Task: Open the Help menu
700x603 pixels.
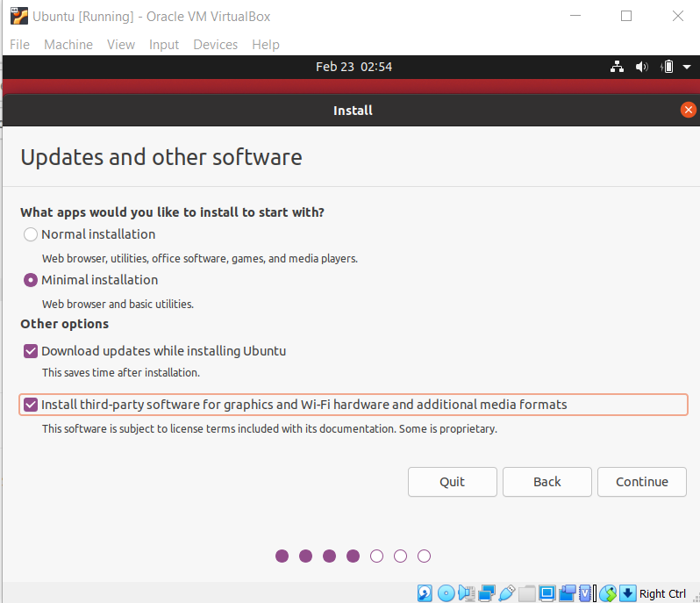Action: coord(266,45)
